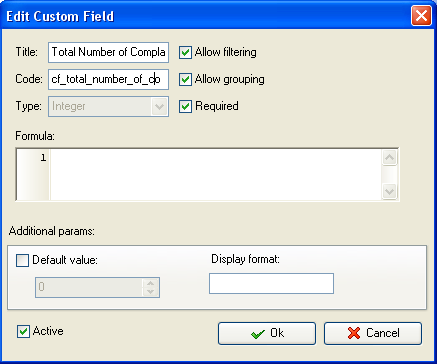Click the red X icon on Cancel

point(354,333)
